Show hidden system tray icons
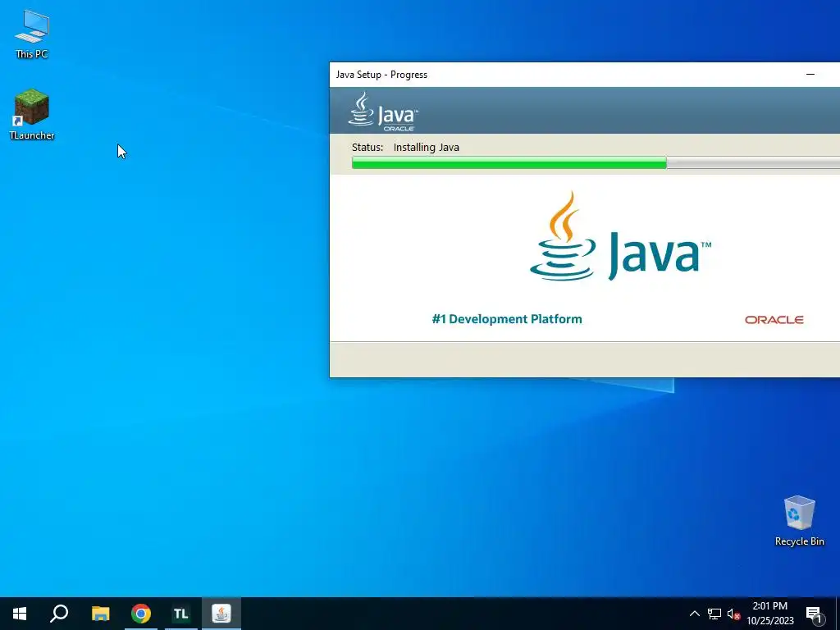This screenshot has width=840, height=630. 694,614
